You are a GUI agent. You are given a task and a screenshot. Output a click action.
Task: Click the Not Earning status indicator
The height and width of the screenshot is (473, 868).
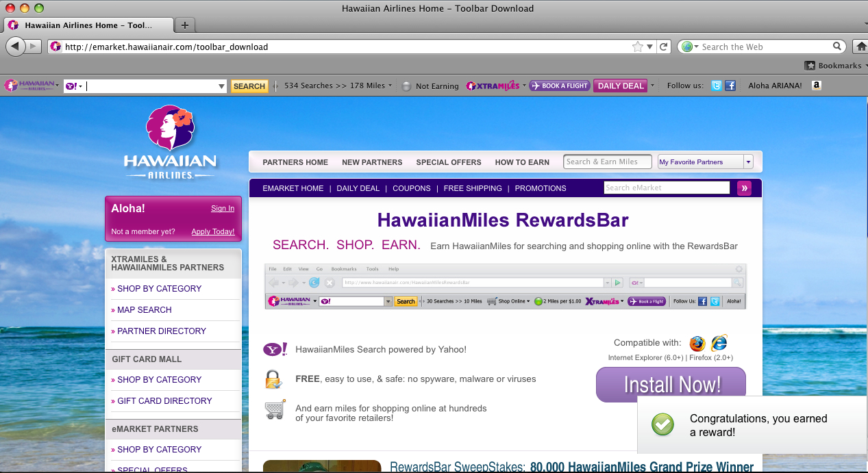[430, 86]
